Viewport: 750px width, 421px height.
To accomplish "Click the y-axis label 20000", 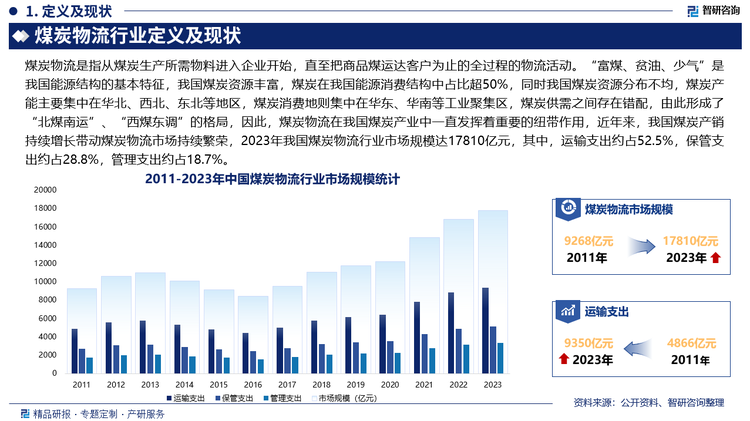I will pos(45,190).
